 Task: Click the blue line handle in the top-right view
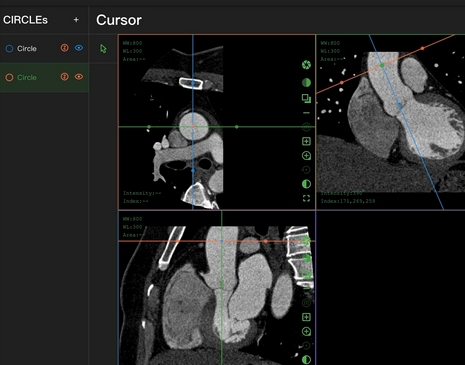[x=400, y=106]
